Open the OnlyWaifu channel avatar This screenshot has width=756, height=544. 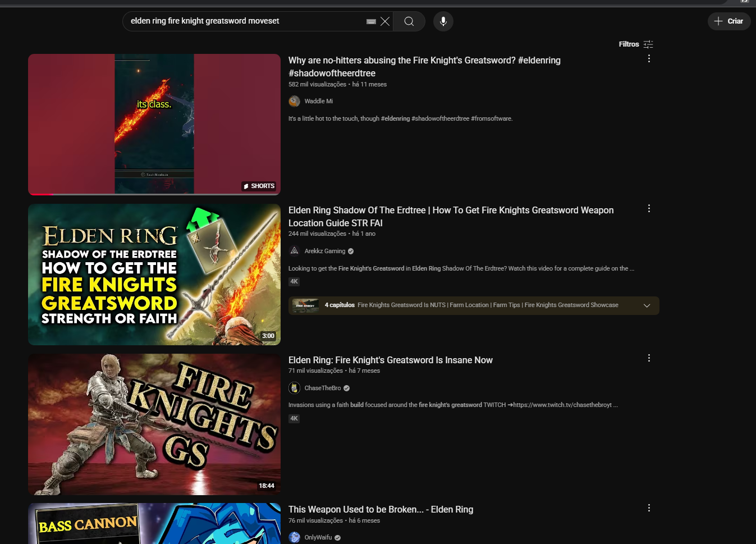[294, 537]
